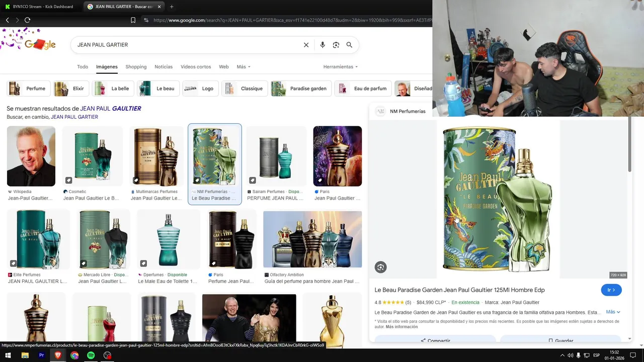The image size is (644, 362).
Task: Open the ESP language input indicator
Action: [597, 355]
